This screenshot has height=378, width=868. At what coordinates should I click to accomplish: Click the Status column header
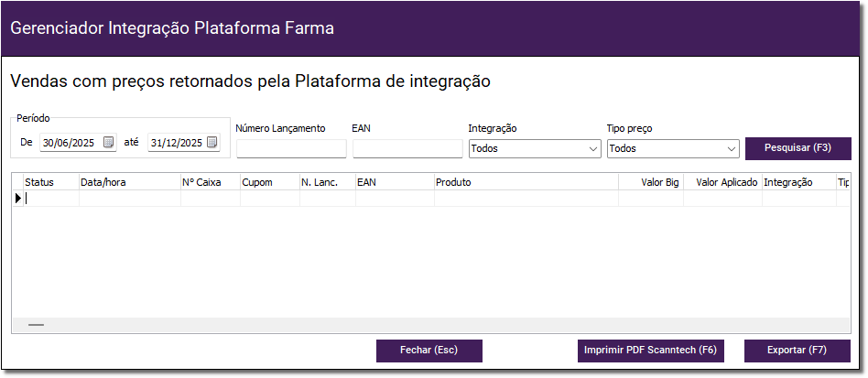click(x=51, y=183)
